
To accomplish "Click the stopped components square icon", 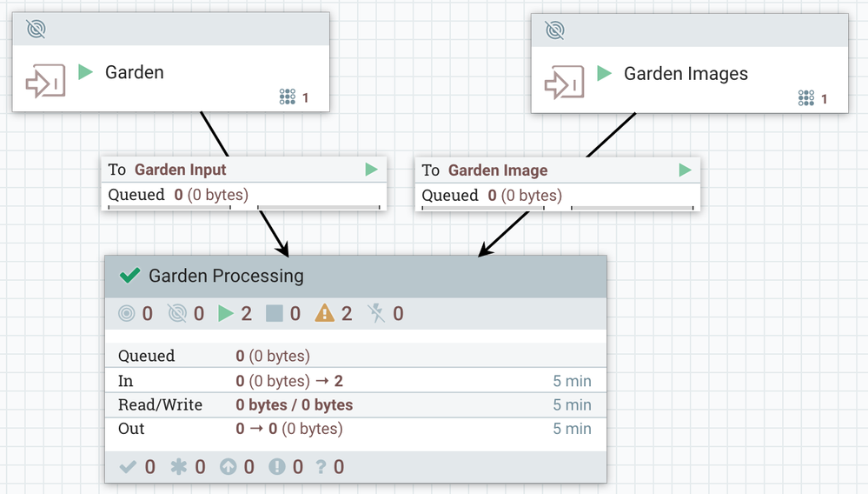I will (x=275, y=314).
